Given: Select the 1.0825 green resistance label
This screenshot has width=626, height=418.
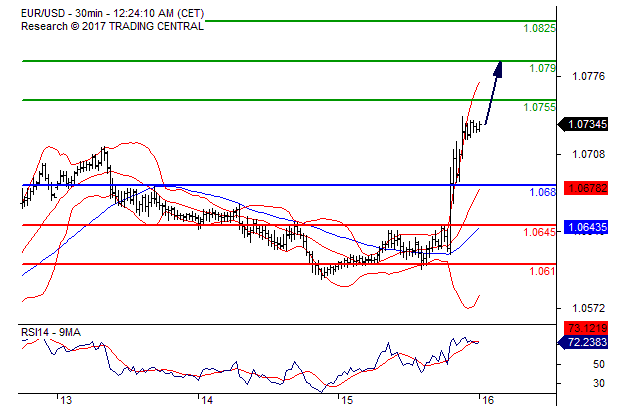Looking at the screenshot, I should tap(539, 28).
